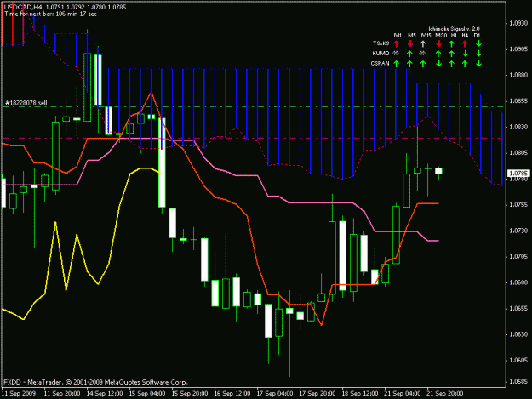Click the D1 timeframe column header
Viewport: 532px width, 399px height.
477,35
